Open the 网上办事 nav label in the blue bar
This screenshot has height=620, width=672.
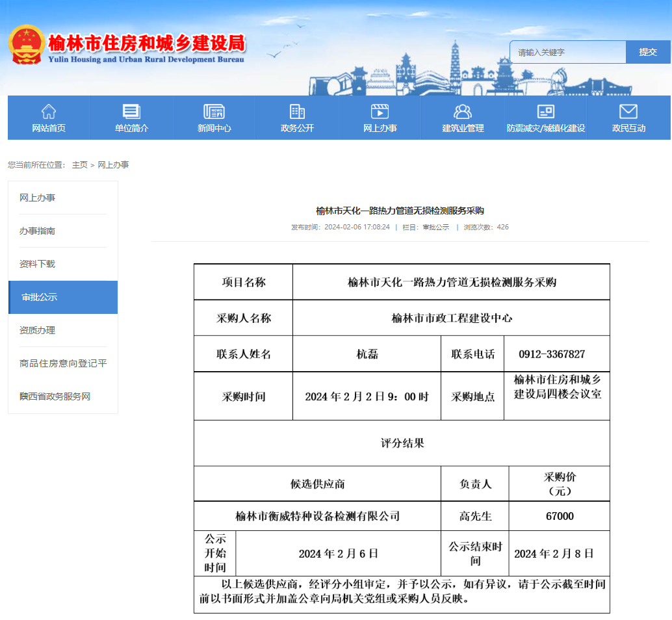[380, 128]
